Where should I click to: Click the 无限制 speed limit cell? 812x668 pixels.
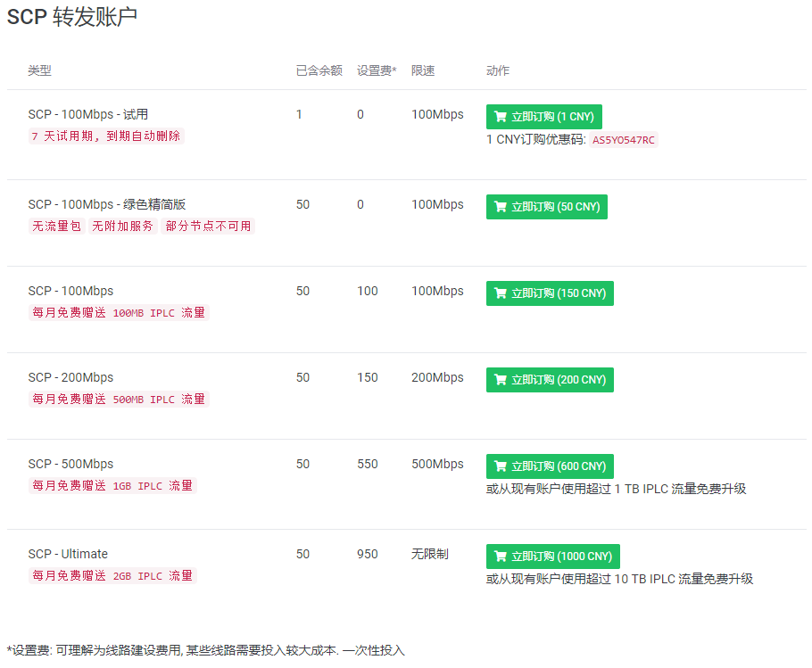pyautogui.click(x=430, y=554)
